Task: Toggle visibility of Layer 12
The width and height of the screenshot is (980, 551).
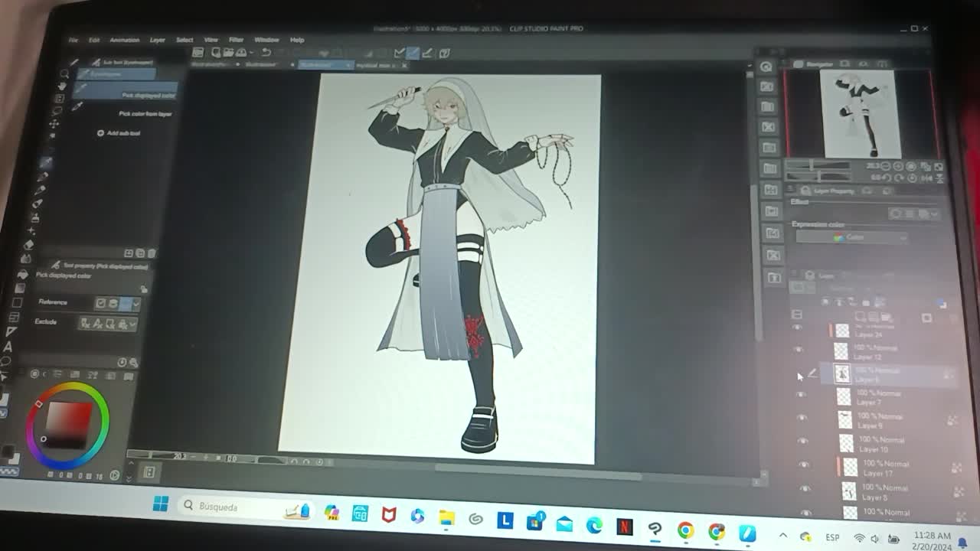Action: [x=798, y=350]
